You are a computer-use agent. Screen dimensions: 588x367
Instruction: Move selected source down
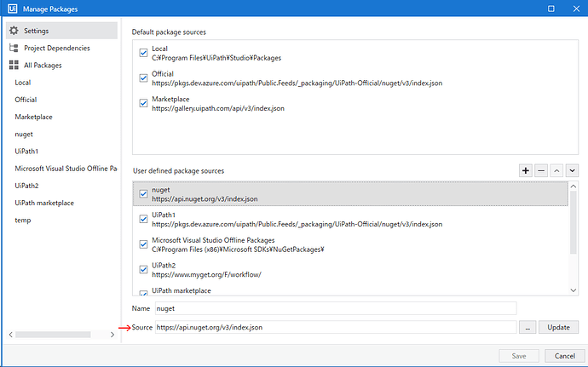(x=572, y=170)
